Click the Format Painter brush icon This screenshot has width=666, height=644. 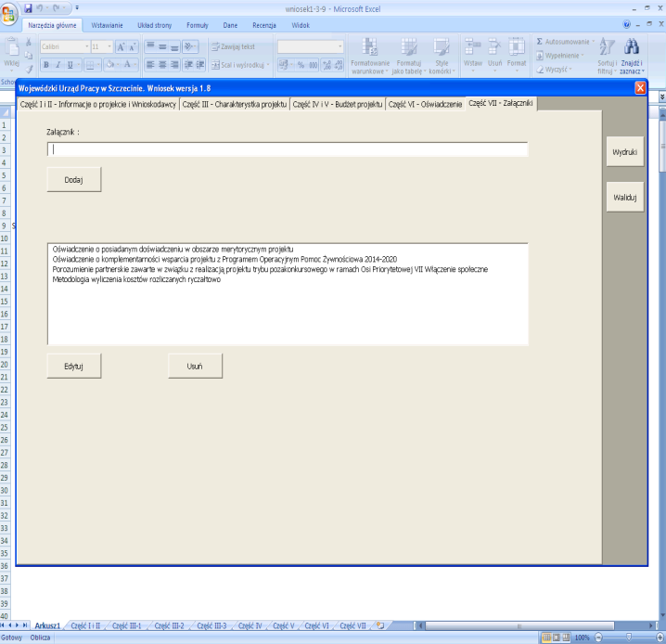coord(29,69)
